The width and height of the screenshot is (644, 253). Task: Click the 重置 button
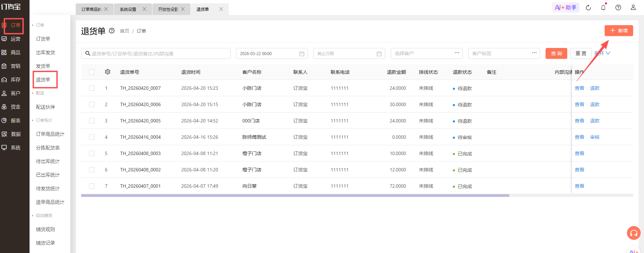tap(581, 53)
